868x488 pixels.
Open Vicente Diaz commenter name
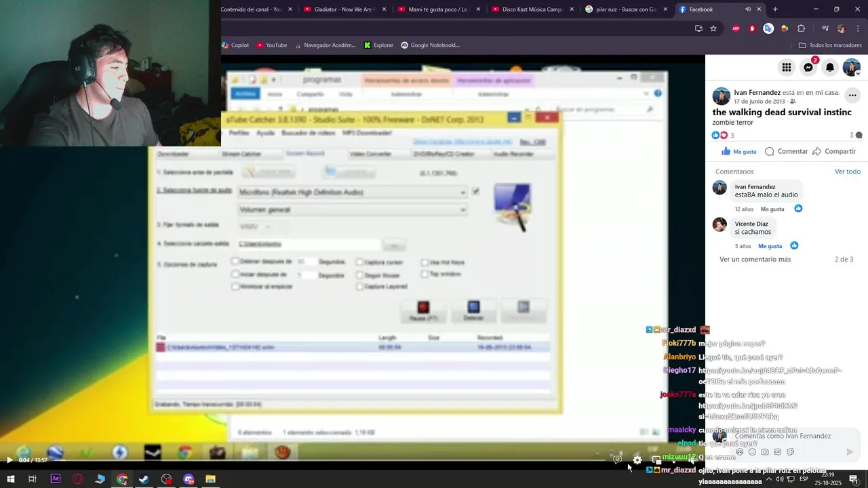tap(751, 224)
